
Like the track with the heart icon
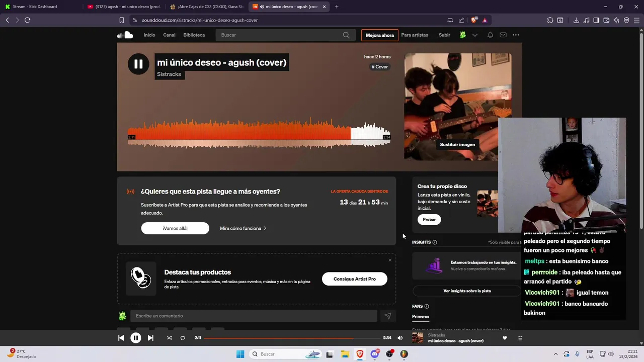point(505,338)
